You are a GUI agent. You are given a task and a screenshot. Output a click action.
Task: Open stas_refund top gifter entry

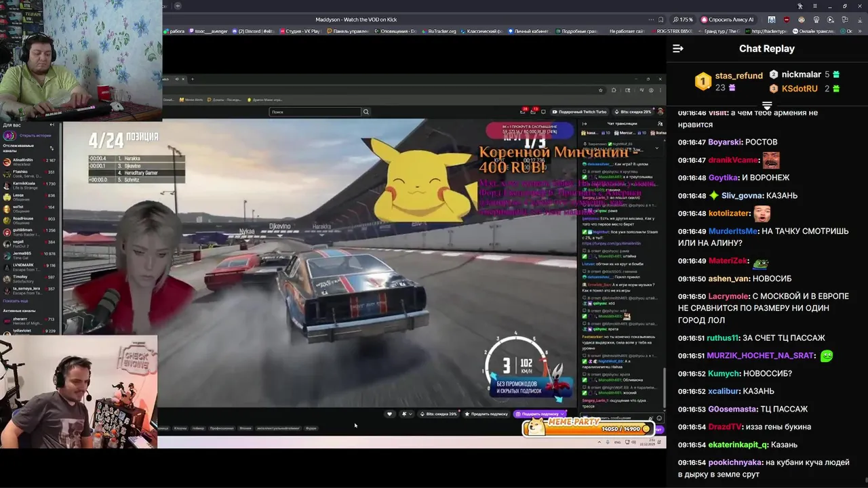729,81
